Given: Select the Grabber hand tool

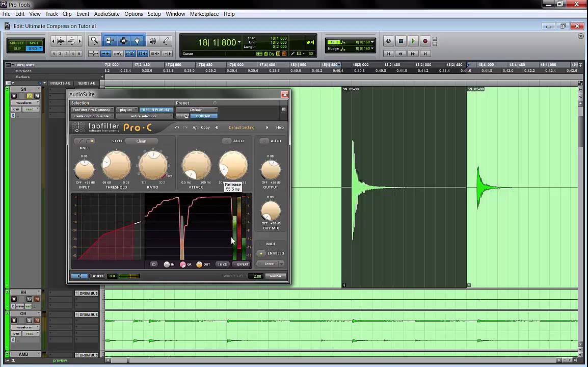Looking at the screenshot, I should [x=138, y=41].
